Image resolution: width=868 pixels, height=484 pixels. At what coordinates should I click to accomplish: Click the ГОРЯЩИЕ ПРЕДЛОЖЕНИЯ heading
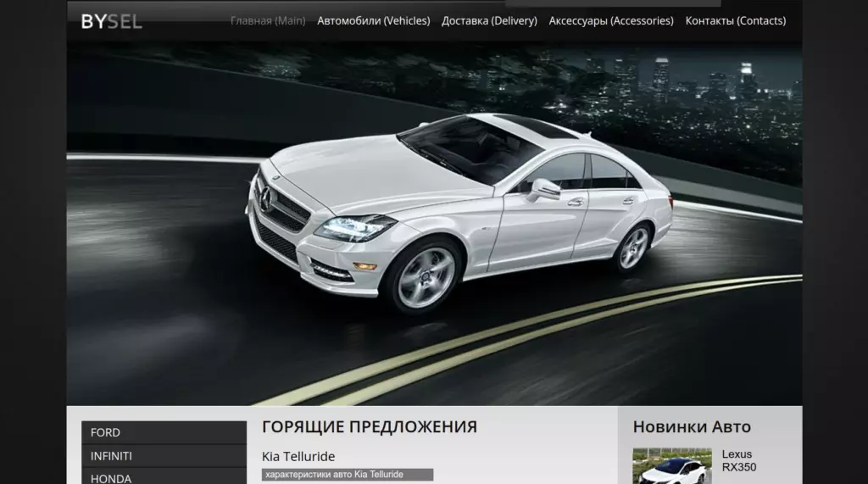tap(370, 427)
